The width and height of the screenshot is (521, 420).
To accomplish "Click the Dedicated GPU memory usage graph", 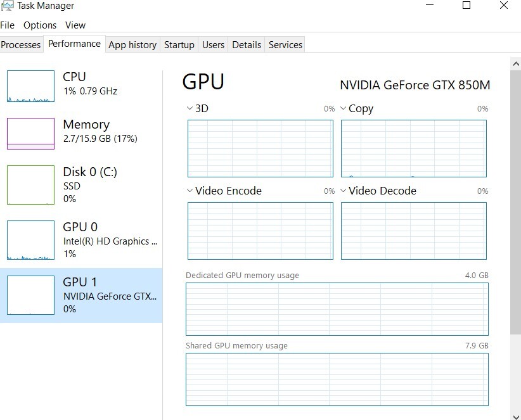I will click(337, 309).
